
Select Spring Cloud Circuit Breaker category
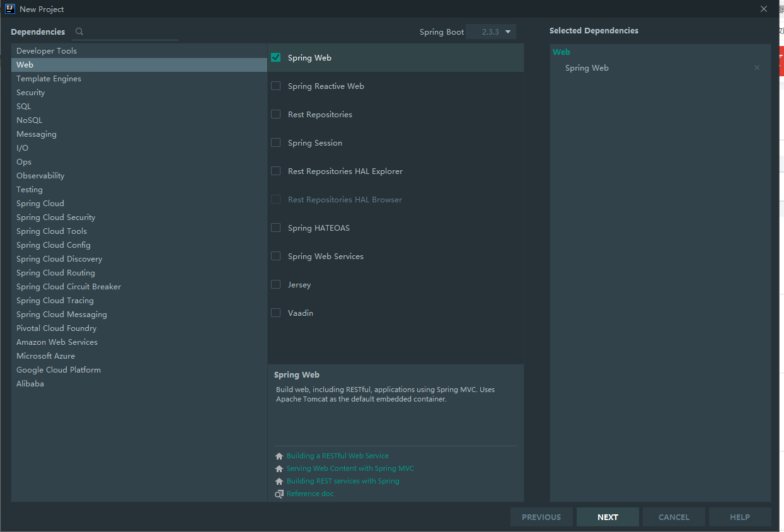coord(139,287)
